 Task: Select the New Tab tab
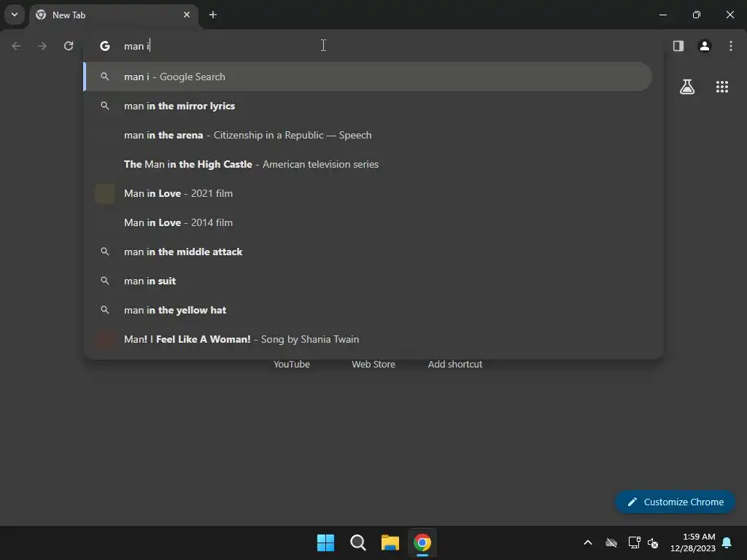pyautogui.click(x=115, y=15)
